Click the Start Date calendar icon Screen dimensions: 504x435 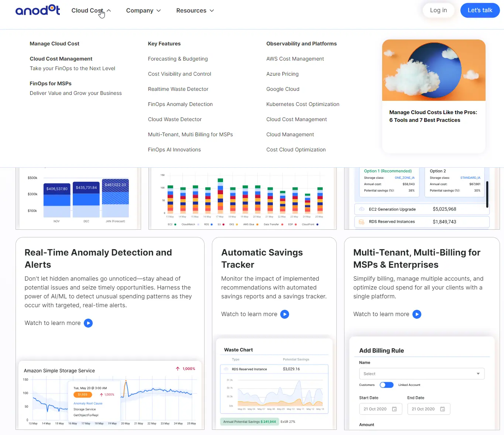tap(394, 409)
